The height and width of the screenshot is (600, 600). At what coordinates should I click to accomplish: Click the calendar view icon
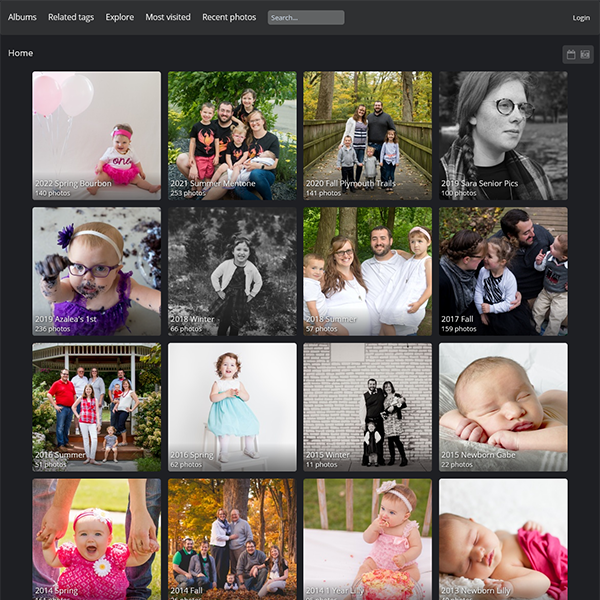[571, 54]
